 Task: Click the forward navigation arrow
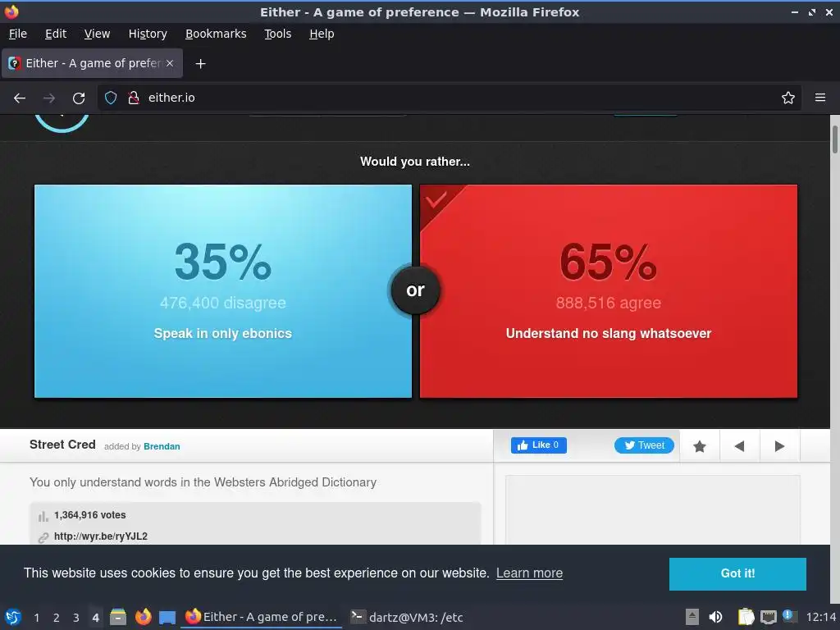coord(49,98)
